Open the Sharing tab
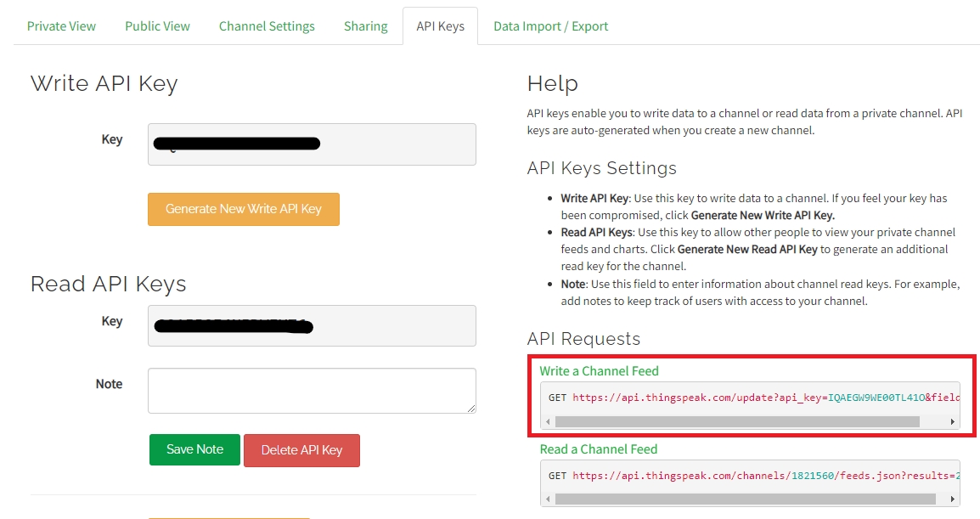The height and width of the screenshot is (519, 980). click(x=365, y=26)
